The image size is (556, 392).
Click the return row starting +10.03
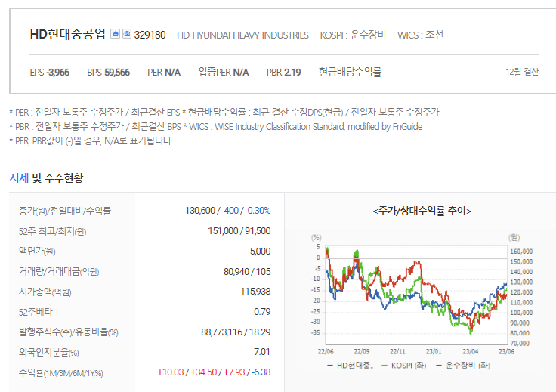(x=214, y=372)
